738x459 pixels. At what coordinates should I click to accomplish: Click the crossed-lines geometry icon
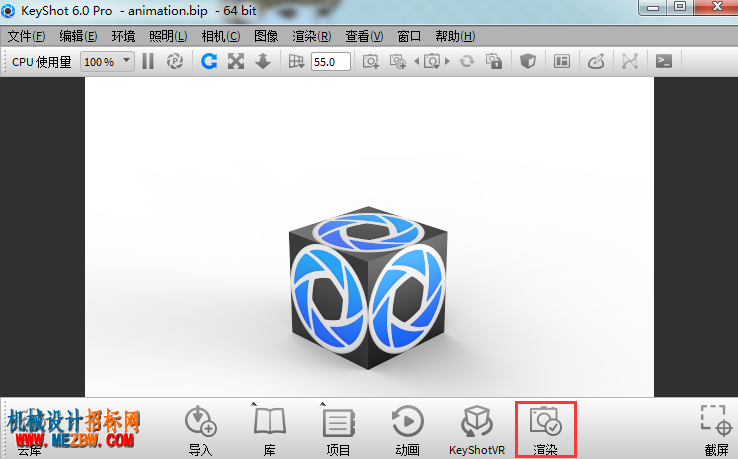pyautogui.click(x=630, y=61)
